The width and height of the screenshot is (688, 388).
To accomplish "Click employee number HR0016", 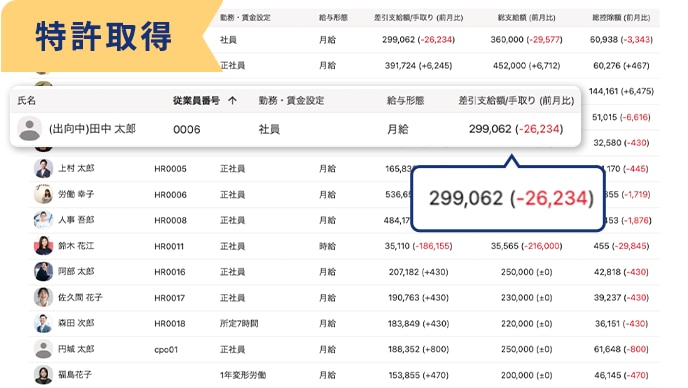I will tap(170, 272).
